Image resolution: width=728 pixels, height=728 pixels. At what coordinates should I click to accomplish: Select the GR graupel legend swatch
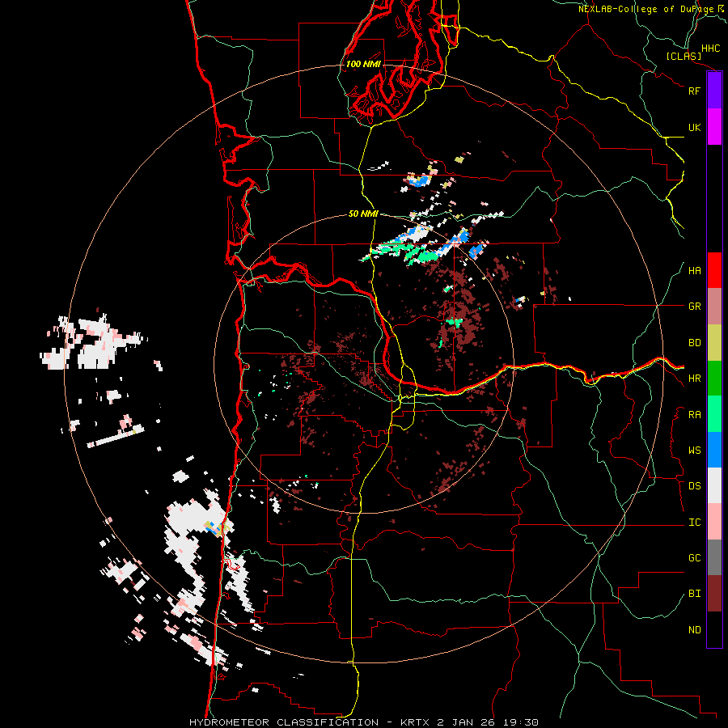[714, 307]
